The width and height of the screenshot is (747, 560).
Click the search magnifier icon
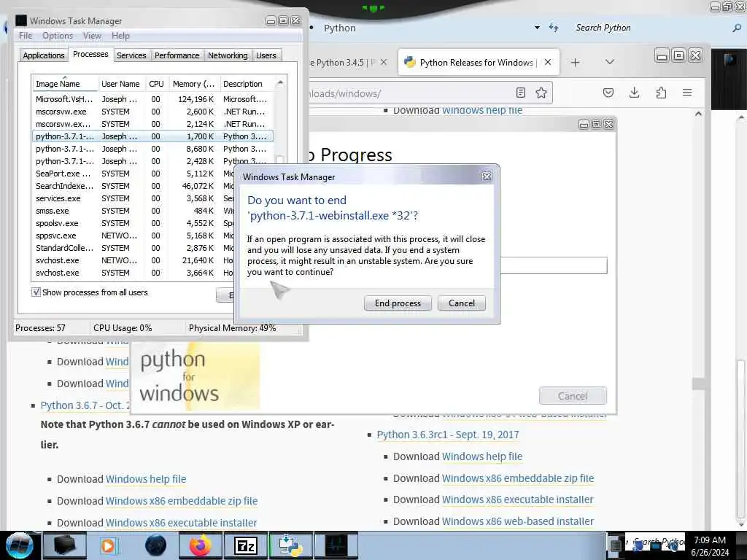(x=737, y=28)
